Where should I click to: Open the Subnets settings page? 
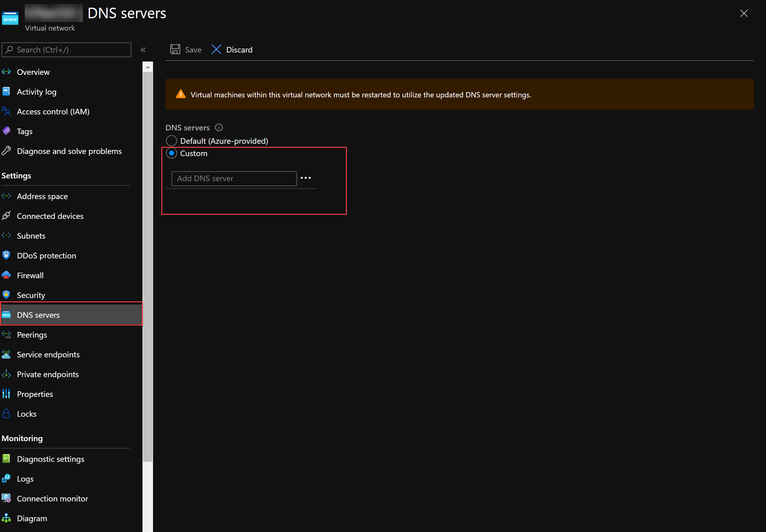click(31, 236)
